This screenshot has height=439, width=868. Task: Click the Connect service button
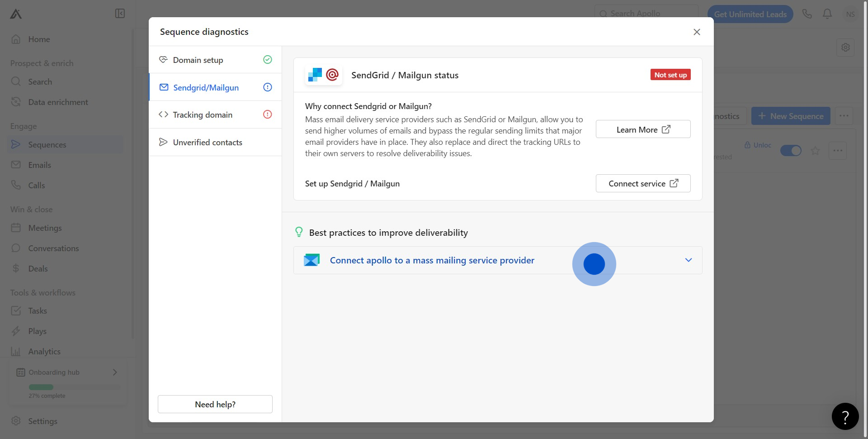point(643,184)
